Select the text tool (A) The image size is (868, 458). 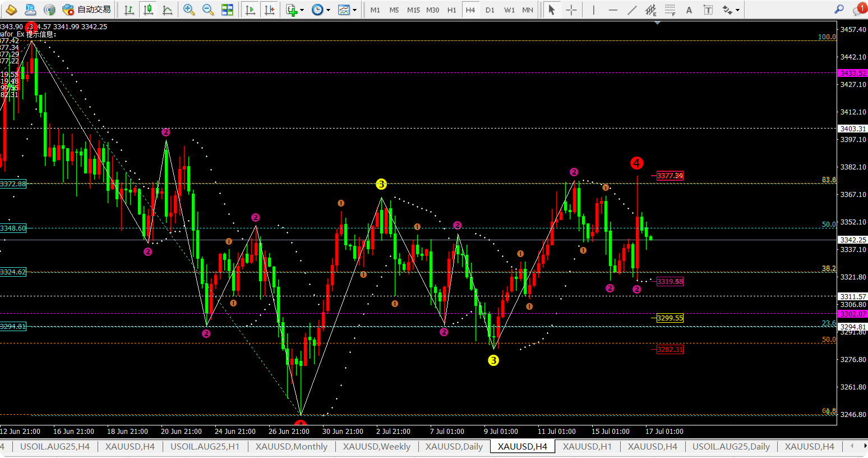point(689,10)
